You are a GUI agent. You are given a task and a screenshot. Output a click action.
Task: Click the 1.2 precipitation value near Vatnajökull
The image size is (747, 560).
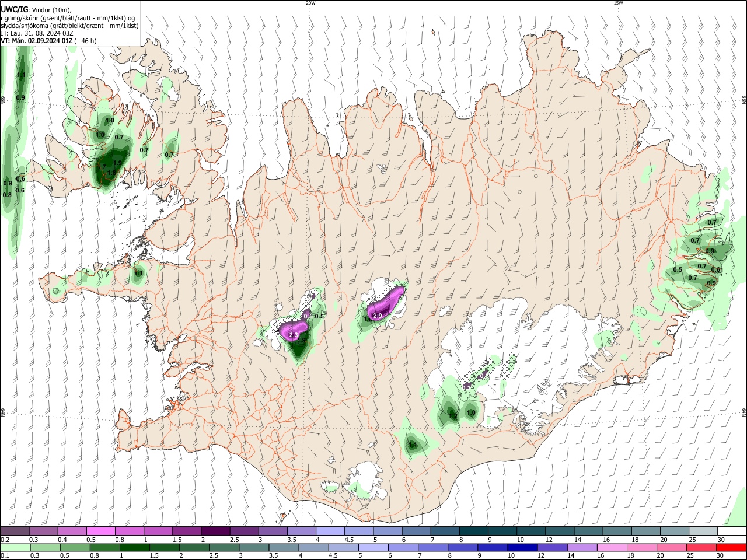tap(453, 416)
